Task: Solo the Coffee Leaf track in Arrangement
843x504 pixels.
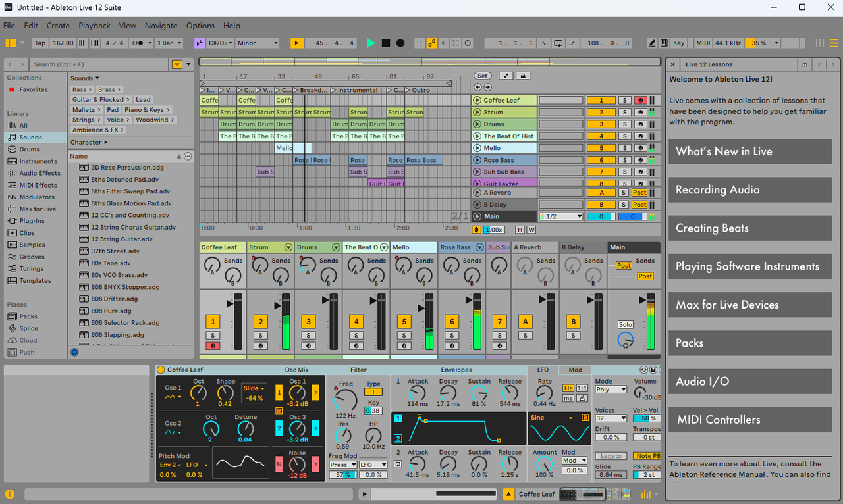Action: [x=624, y=101]
